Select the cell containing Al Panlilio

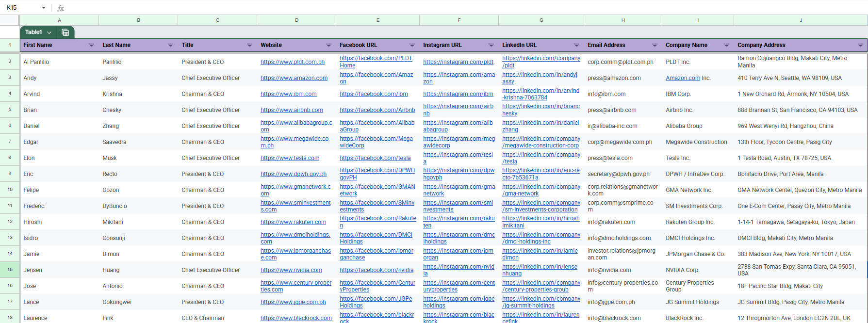(x=59, y=62)
